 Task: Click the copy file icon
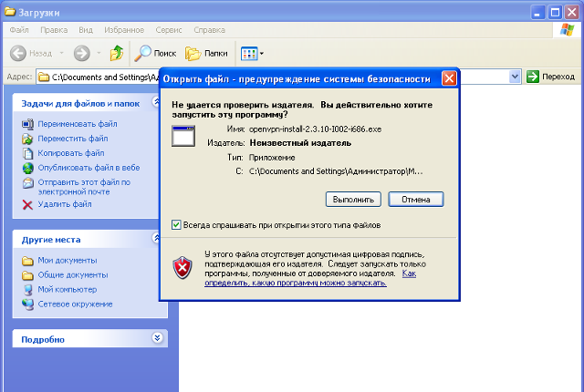[x=27, y=153]
